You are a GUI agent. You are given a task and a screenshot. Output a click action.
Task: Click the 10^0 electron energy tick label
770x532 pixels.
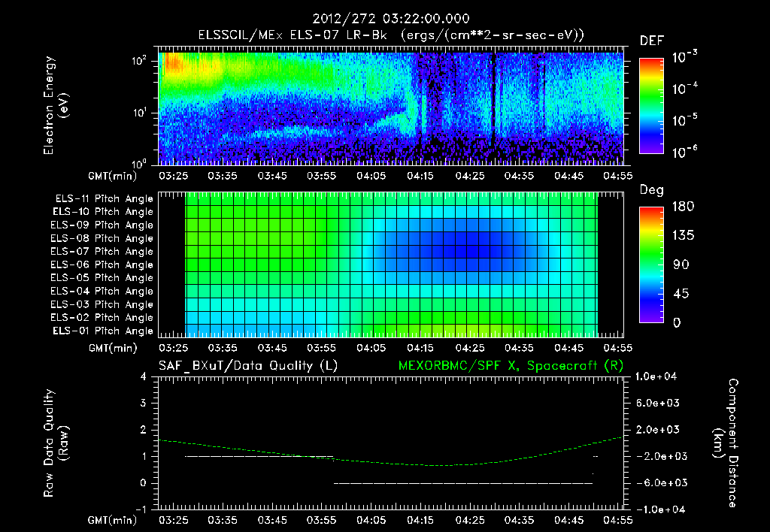click(x=139, y=163)
